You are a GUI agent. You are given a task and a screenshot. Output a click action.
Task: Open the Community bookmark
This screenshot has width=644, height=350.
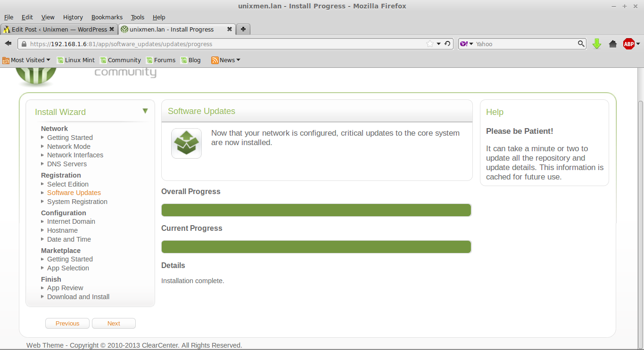[120, 60]
